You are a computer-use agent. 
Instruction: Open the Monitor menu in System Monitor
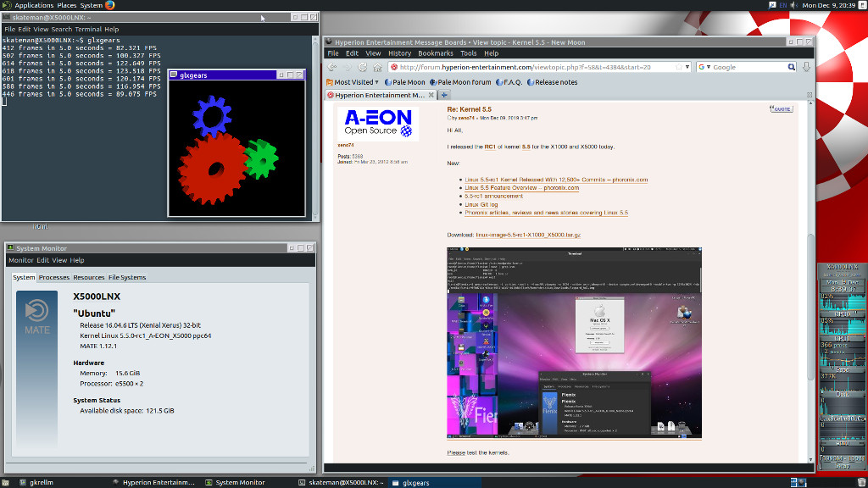click(x=21, y=260)
